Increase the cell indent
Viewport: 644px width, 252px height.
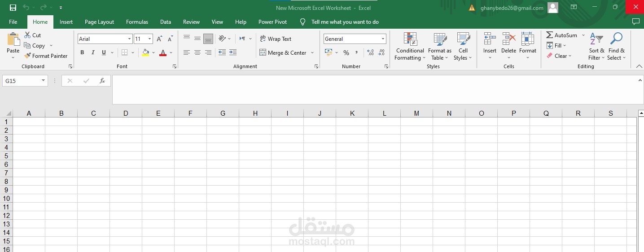pos(233,52)
